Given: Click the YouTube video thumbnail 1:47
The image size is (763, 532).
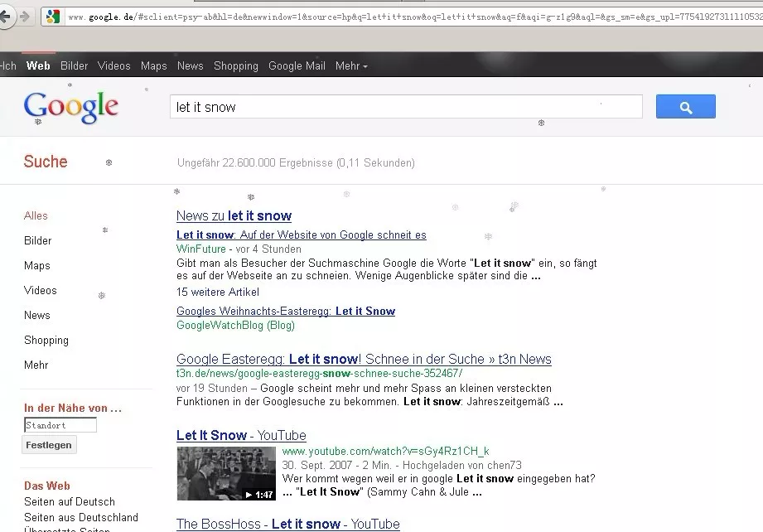Looking at the screenshot, I should [226, 473].
